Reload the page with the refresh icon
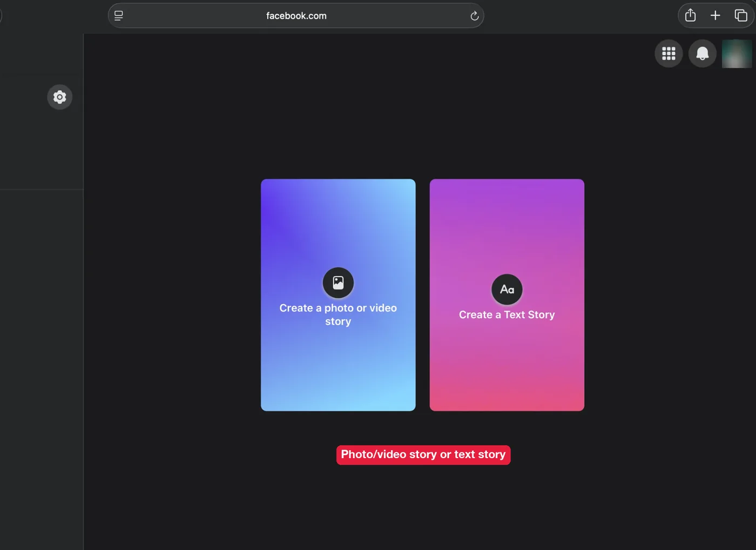The image size is (756, 550). 474,16
